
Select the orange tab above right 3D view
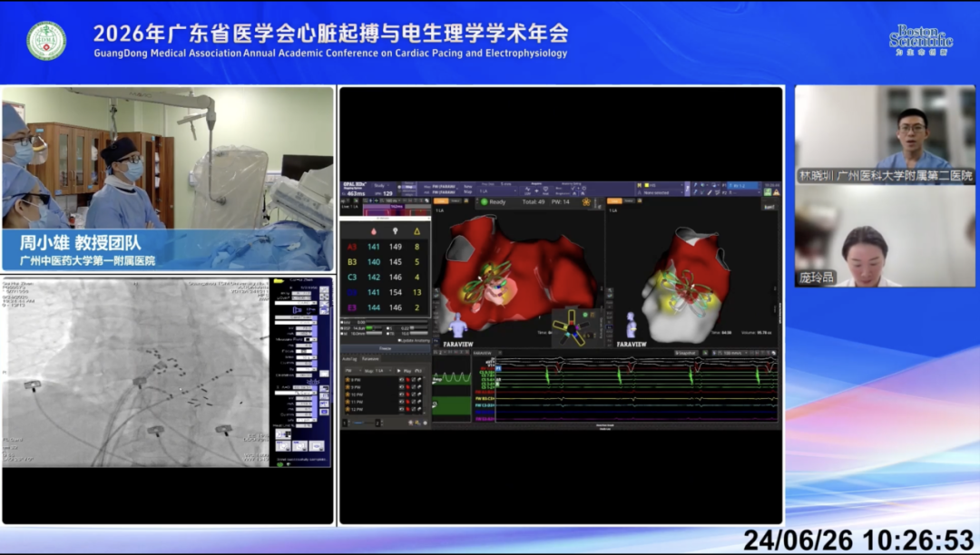click(615, 201)
